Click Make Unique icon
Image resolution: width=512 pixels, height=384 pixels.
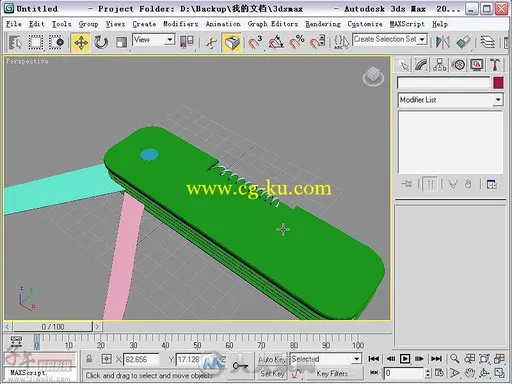pyautogui.click(x=452, y=184)
